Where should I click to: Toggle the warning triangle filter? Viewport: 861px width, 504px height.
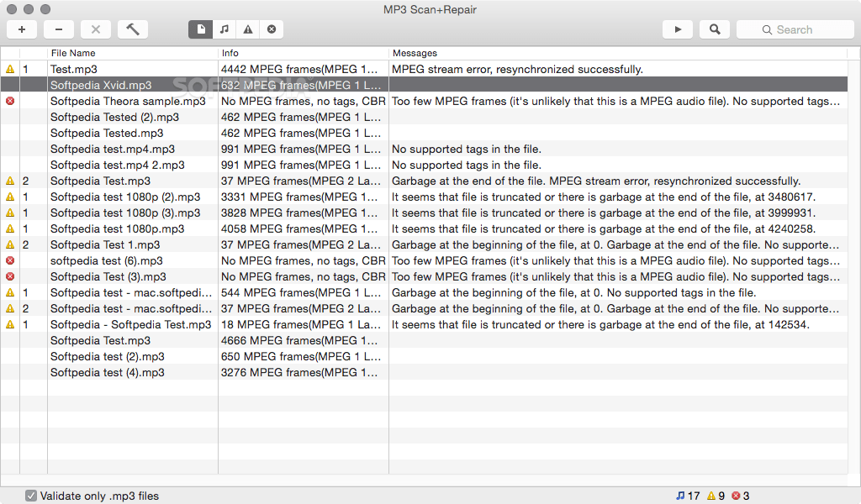(x=247, y=29)
